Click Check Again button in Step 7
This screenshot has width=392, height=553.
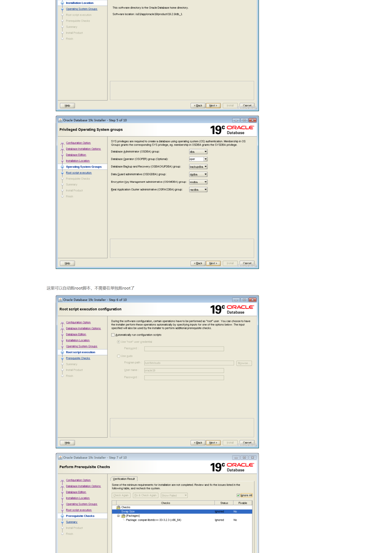(x=121, y=495)
